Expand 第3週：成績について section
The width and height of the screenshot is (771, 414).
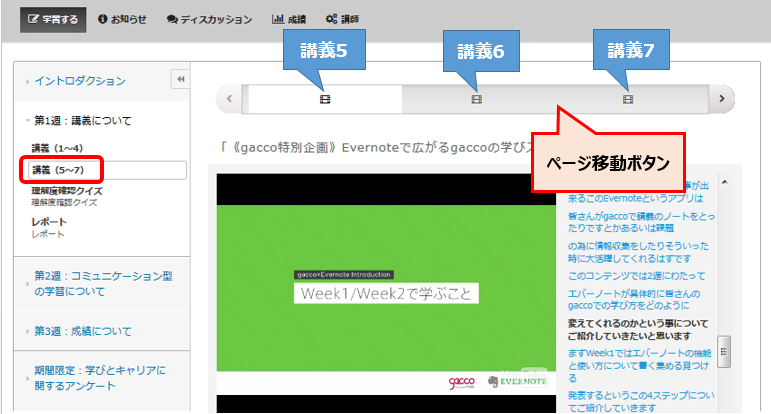[x=83, y=331]
